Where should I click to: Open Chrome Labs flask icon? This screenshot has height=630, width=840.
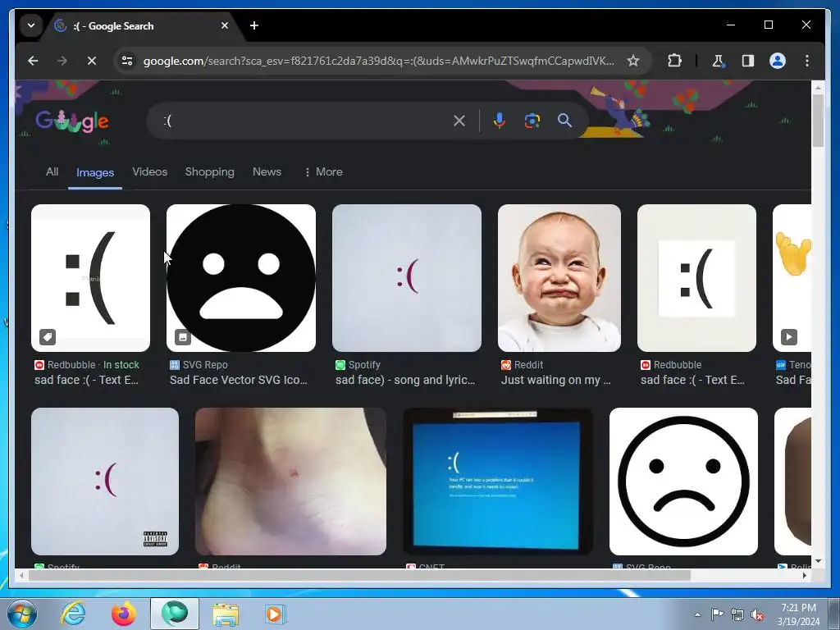coord(718,61)
